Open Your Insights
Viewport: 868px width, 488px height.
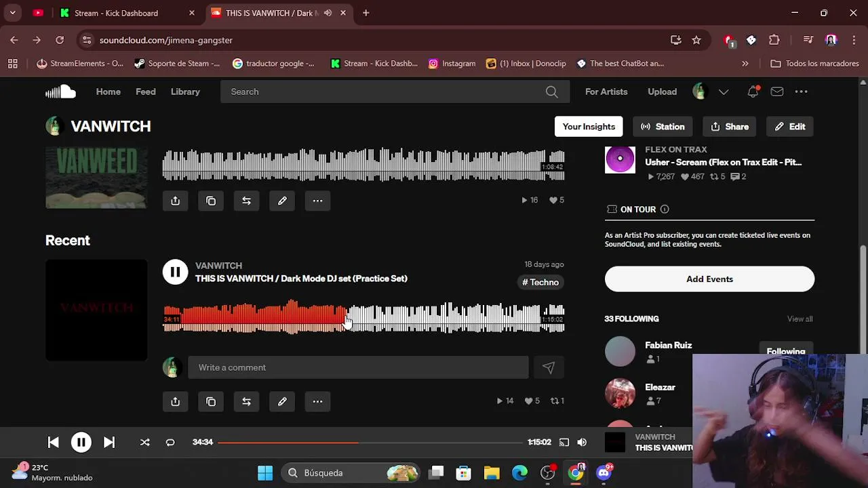point(589,127)
